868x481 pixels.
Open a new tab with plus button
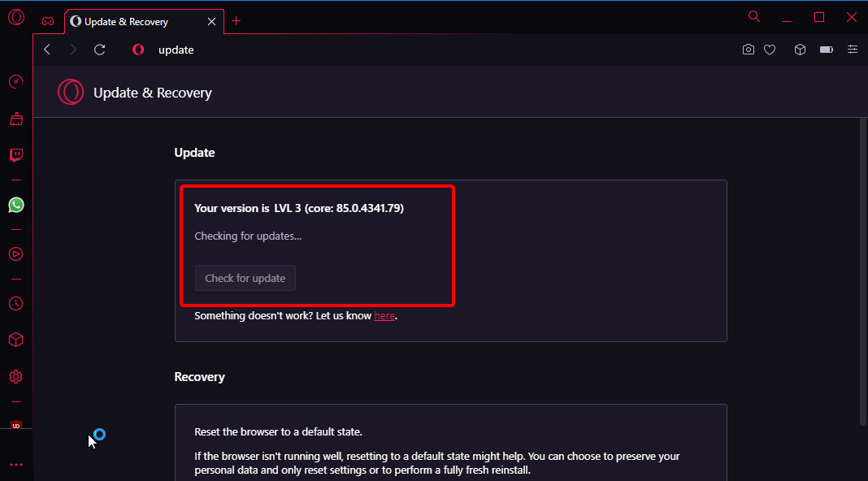click(237, 21)
